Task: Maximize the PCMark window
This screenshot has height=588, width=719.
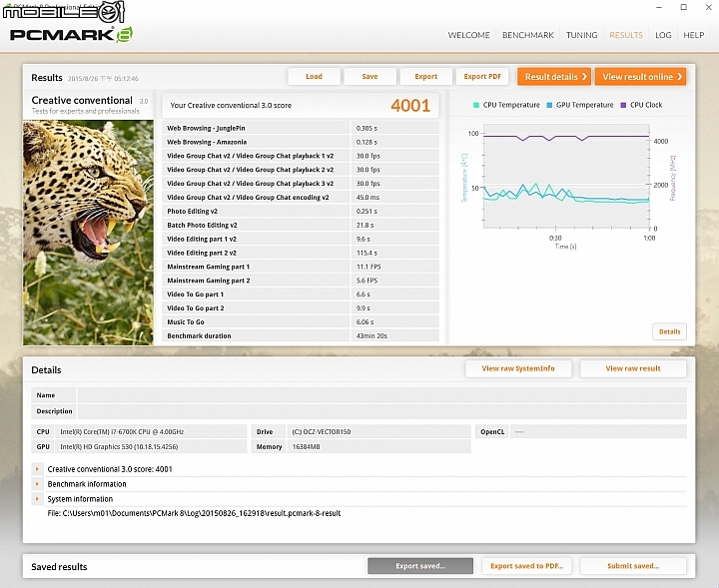Action: [x=684, y=7]
